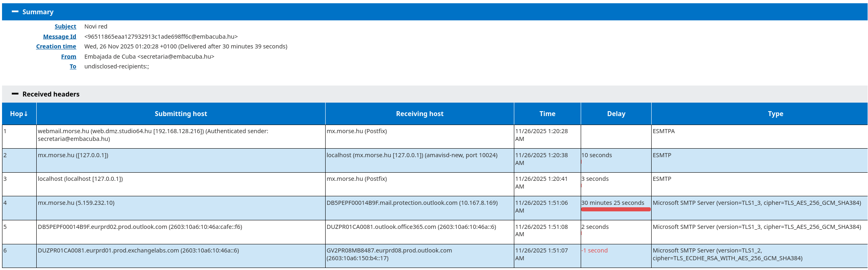Click the To header link

click(73, 66)
